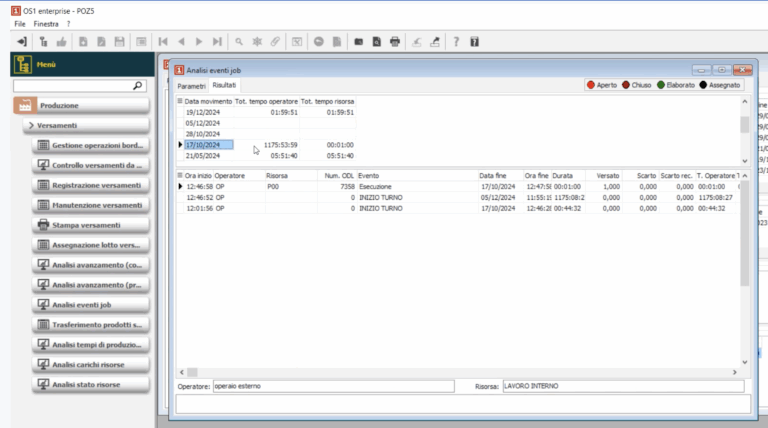
Task: Select the Risultati tab
Action: 224,85
